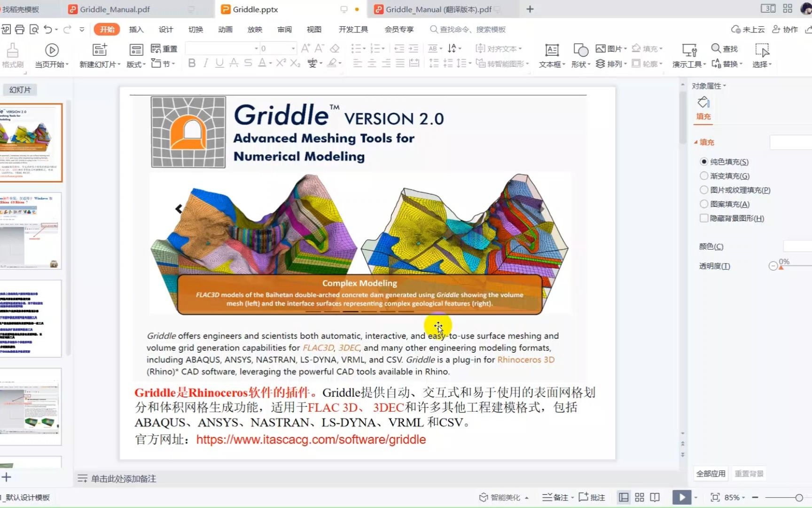
Task: Open the Insert (插入) ribbon tab
Action: point(136,29)
